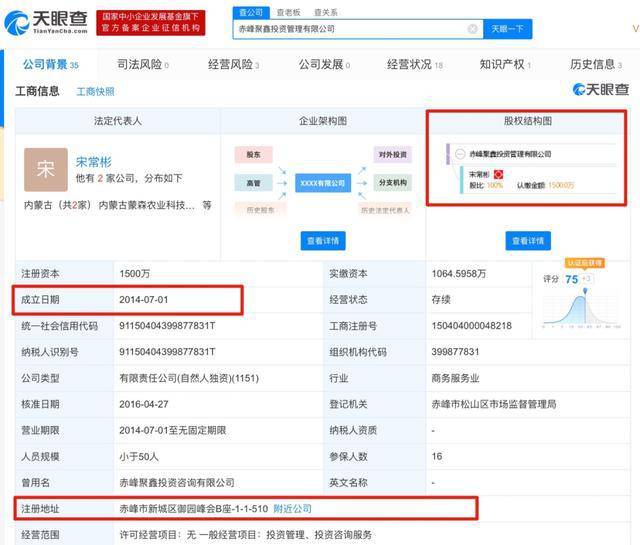Screen dimensions: 640x545
Task: Open the 经营风险 tab
Action: pyautogui.click(x=233, y=64)
